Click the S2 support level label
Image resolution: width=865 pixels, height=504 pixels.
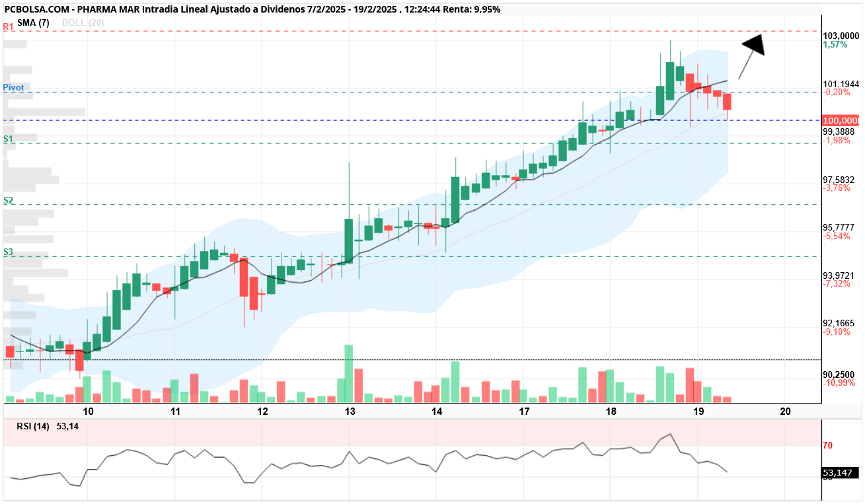coord(8,200)
